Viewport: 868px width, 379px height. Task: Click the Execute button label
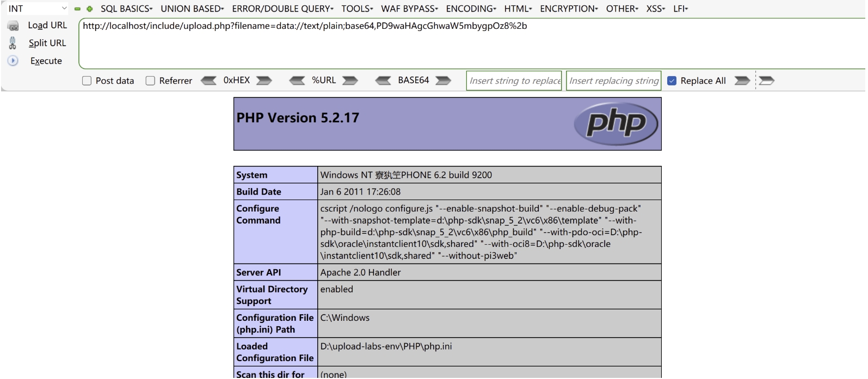tap(46, 61)
